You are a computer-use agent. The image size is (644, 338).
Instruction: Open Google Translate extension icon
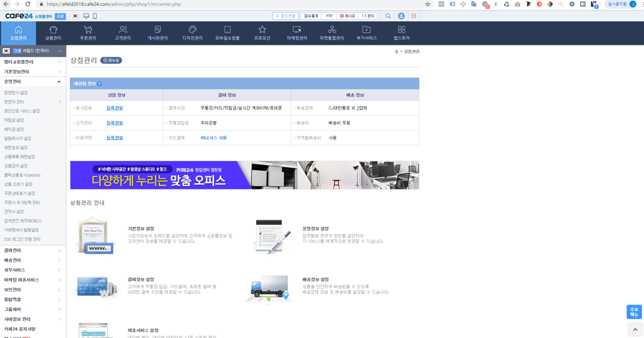point(474,4)
